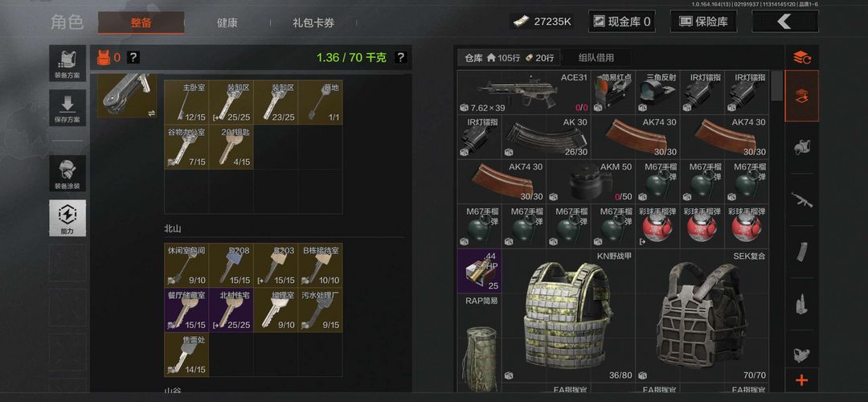
Task: Switch to the 健康 tab
Action: click(x=227, y=23)
